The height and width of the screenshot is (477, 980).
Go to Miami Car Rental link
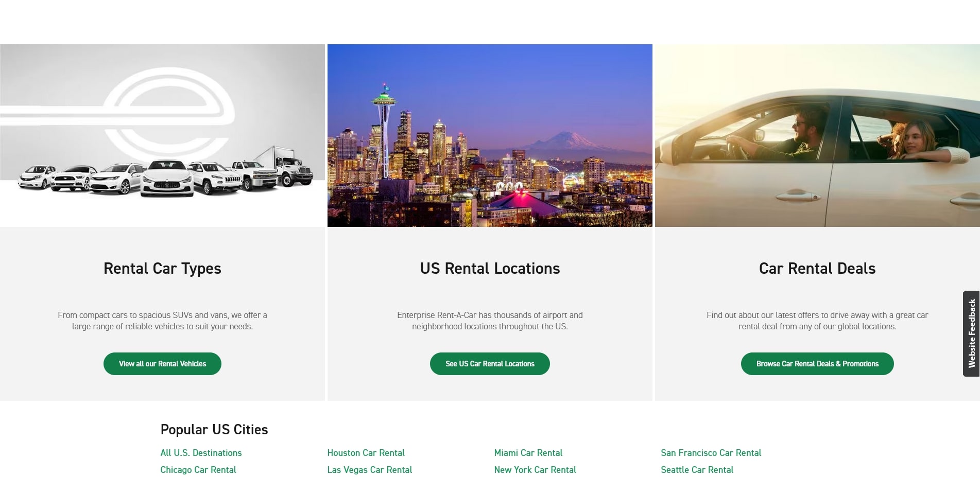pos(528,453)
